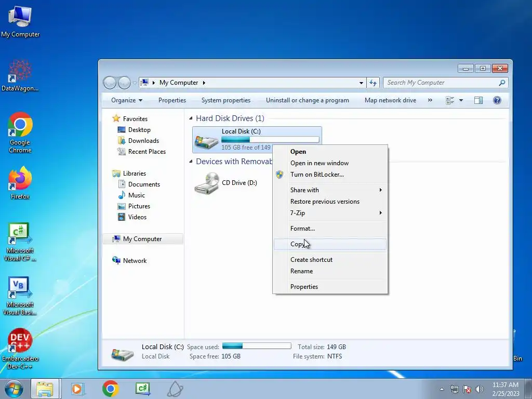The height and width of the screenshot is (399, 532).
Task: Select Rename in the context menu
Action: (x=330, y=271)
